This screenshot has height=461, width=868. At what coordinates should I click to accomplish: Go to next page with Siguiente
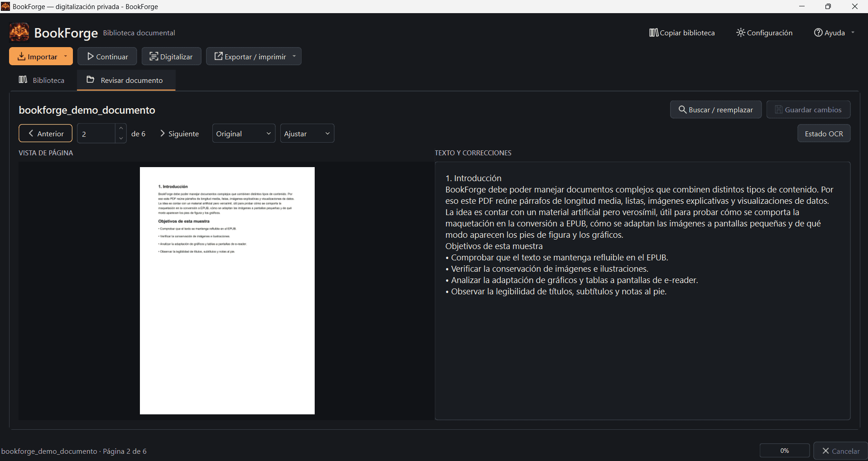point(179,134)
